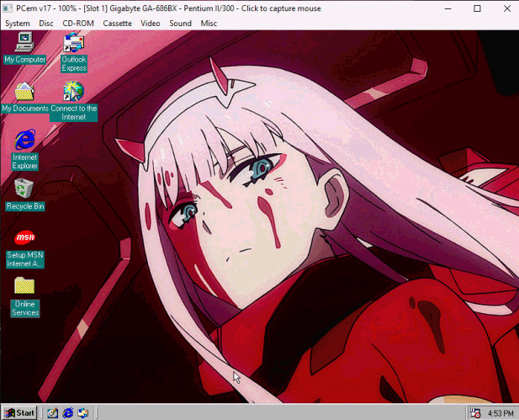Open the Cassette menu
This screenshot has width=519, height=420.
tap(117, 24)
